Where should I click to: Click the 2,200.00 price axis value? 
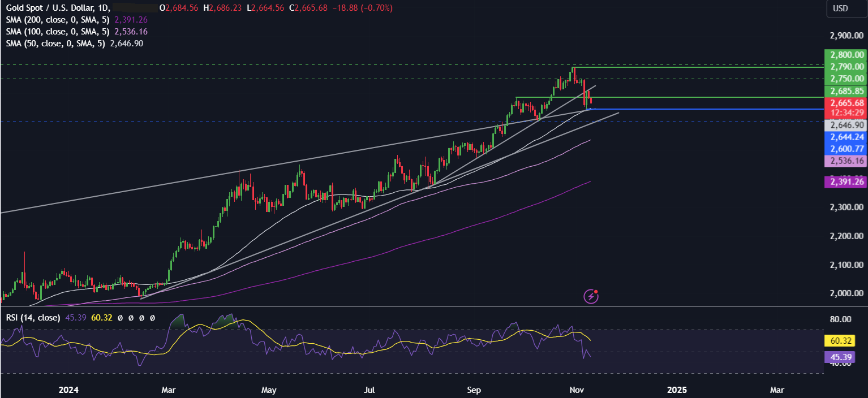pos(847,236)
